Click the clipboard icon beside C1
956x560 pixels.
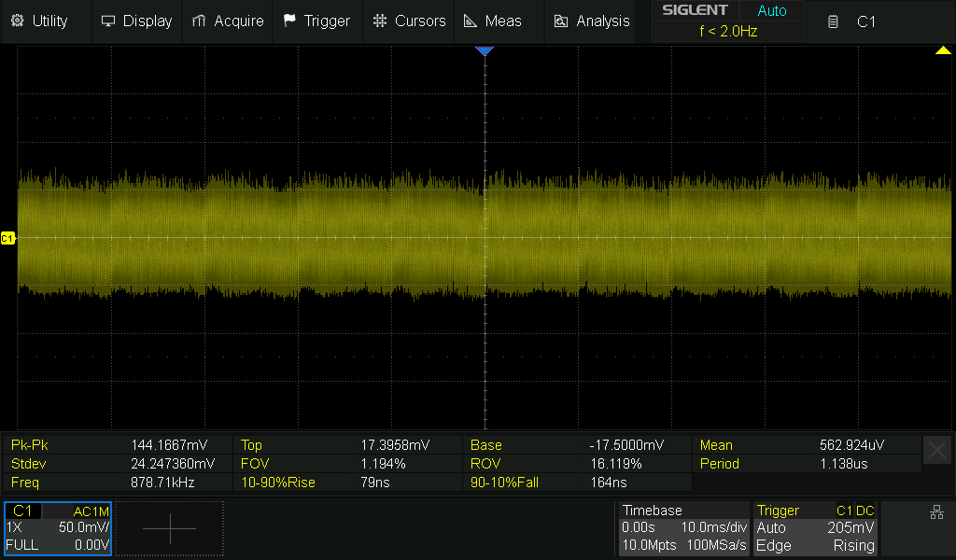click(x=833, y=22)
